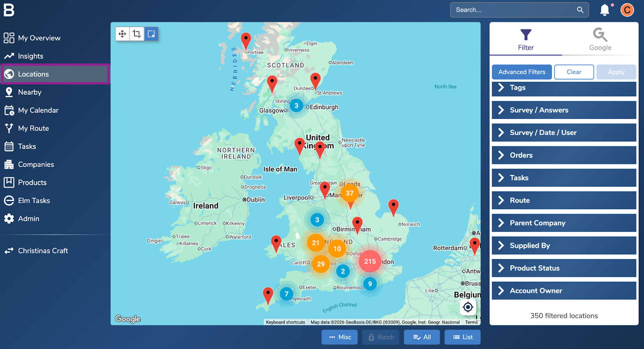Click the Advanced Filters button

522,72
